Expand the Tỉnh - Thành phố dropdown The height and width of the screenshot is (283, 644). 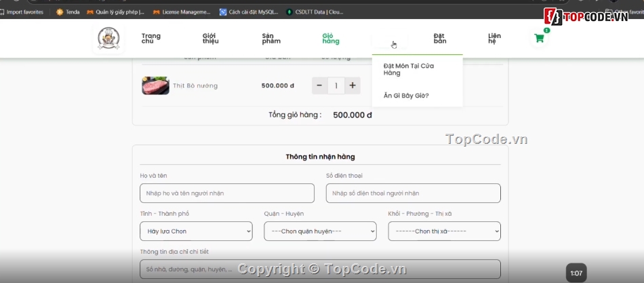pos(196,231)
